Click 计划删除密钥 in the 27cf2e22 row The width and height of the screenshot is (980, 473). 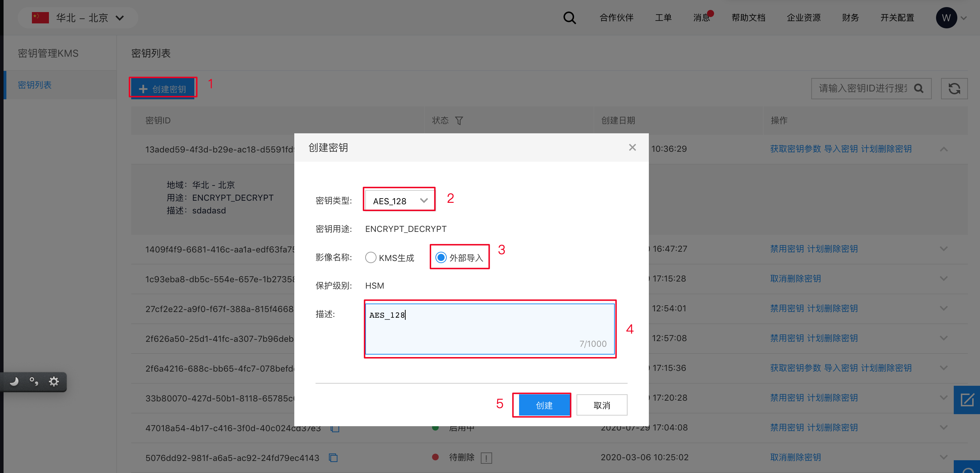pos(832,308)
